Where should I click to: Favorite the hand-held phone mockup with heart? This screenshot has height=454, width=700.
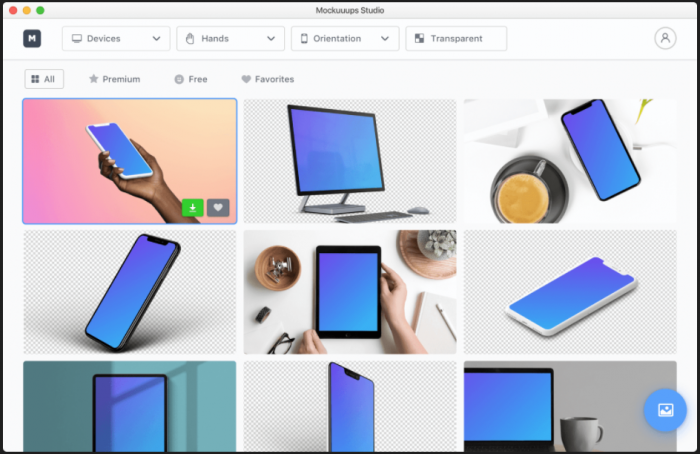[x=218, y=208]
